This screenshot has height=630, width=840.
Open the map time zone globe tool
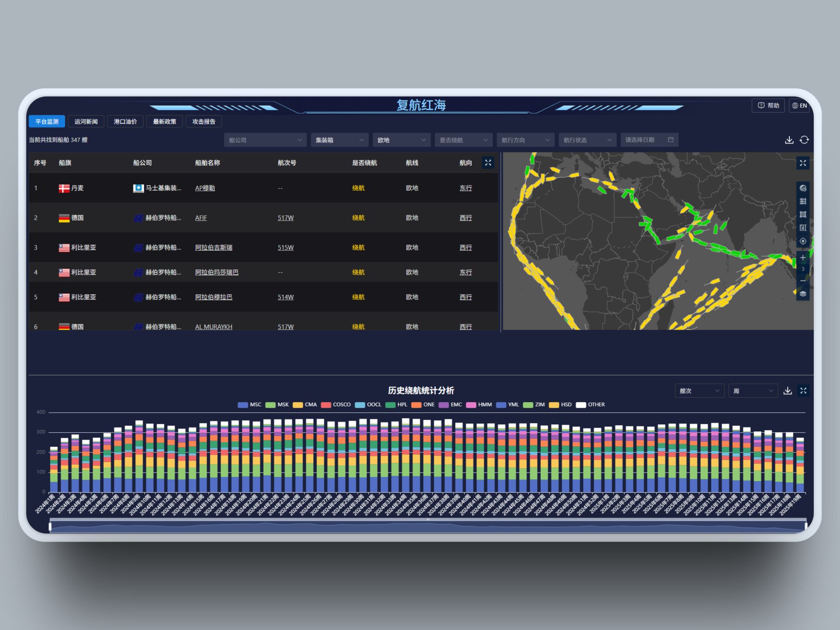pos(803,188)
